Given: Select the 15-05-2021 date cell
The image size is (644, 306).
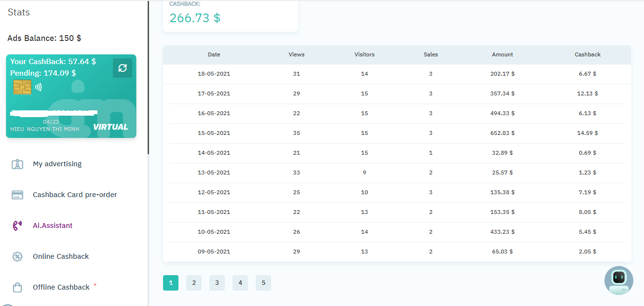Looking at the screenshot, I should [214, 133].
